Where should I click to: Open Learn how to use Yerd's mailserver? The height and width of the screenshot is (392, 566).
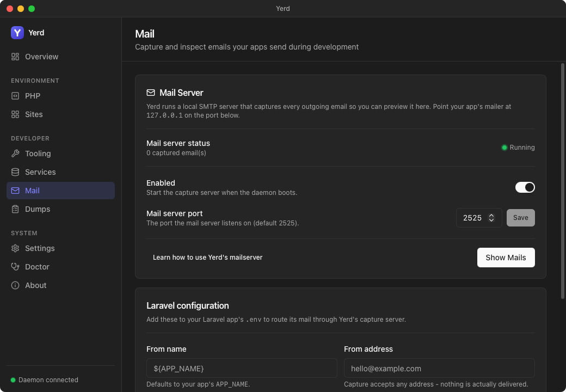coord(207,258)
